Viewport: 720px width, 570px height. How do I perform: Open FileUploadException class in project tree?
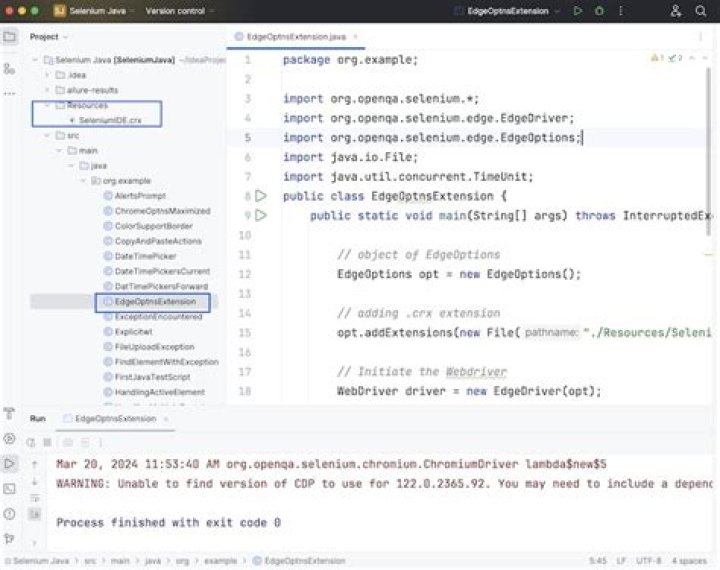[154, 346]
